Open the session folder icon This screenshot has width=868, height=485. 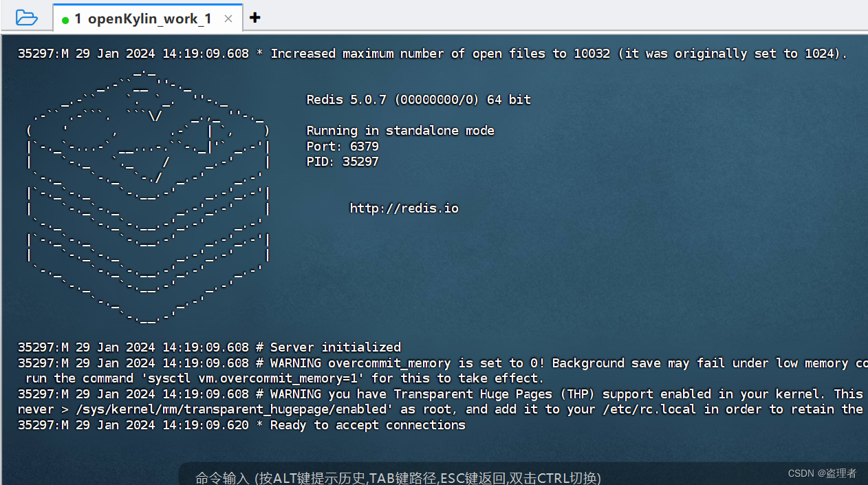[x=26, y=17]
